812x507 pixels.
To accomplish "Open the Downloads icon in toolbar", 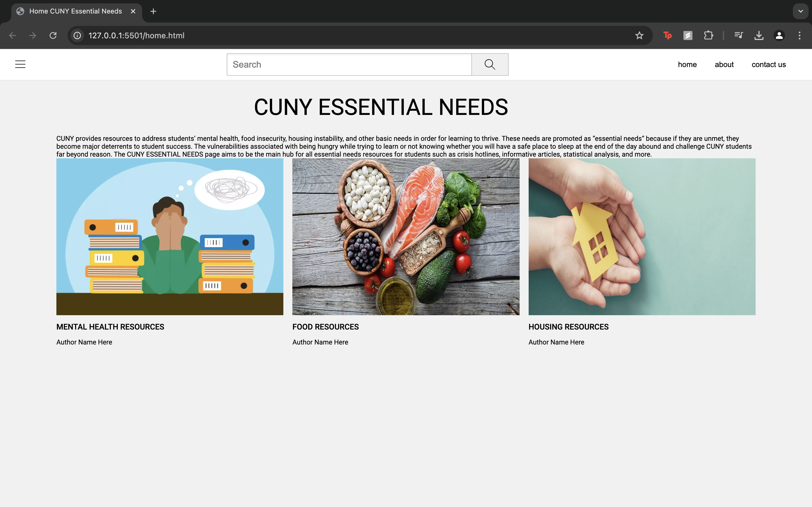I will (759, 35).
